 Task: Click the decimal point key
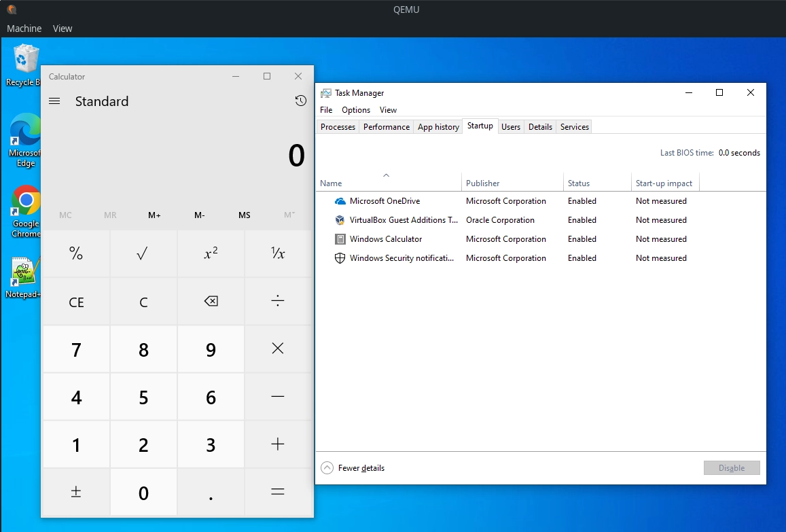(211, 492)
